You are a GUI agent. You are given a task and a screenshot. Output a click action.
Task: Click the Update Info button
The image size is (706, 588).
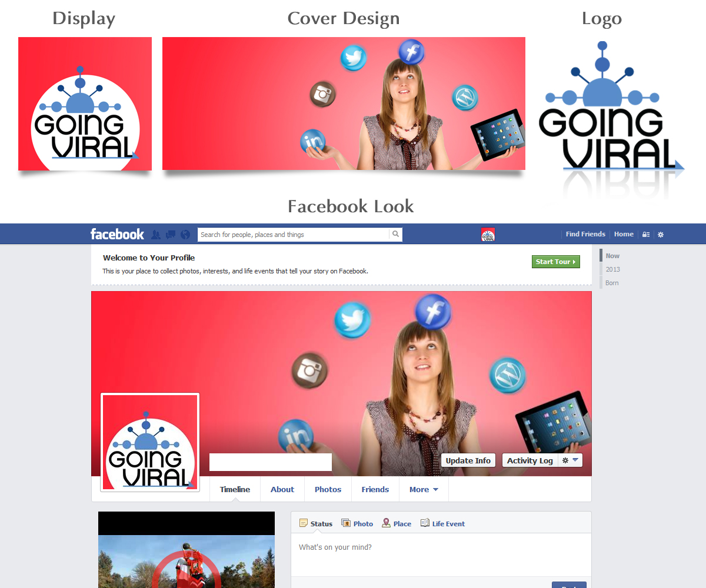coord(468,460)
